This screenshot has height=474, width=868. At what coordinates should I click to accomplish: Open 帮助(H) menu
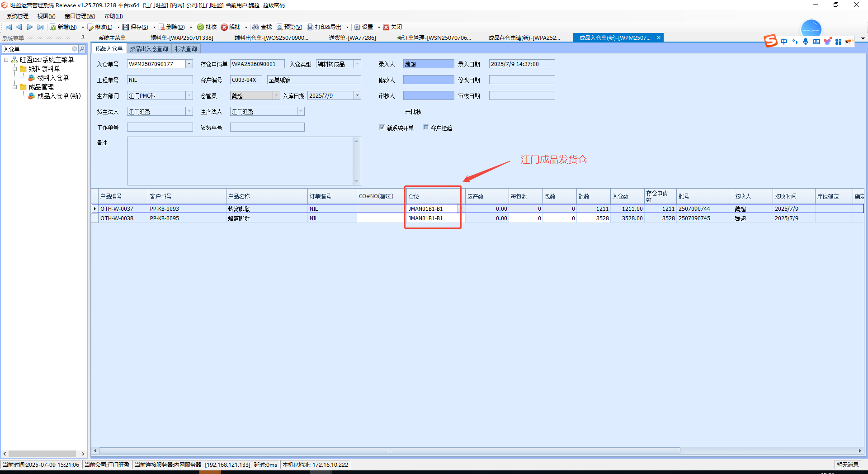coord(113,16)
